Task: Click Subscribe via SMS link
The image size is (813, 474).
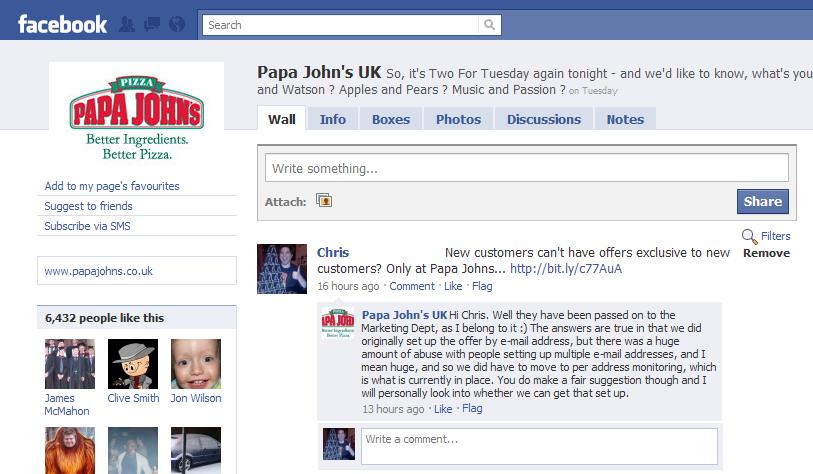Action: [87, 226]
